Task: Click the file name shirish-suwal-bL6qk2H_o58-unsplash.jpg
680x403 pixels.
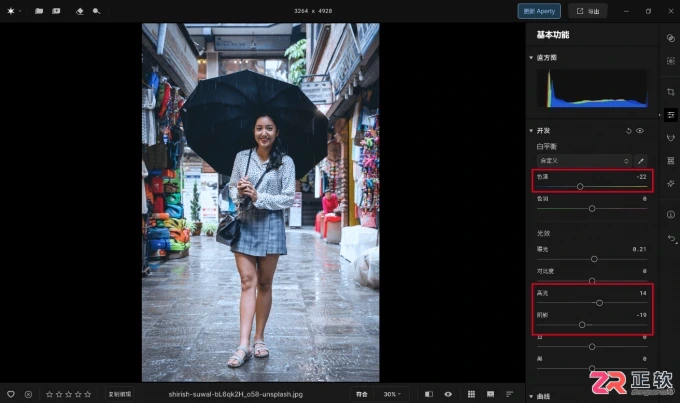Action: coord(235,394)
